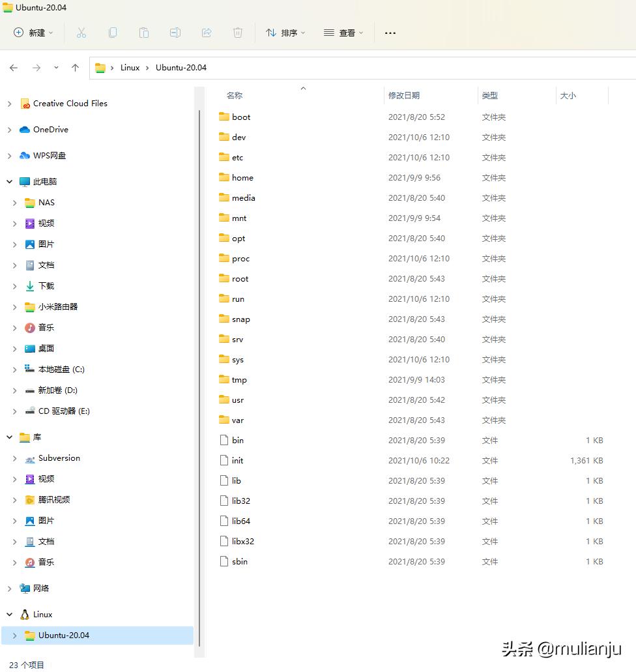Click the Delete trash icon
The height and width of the screenshot is (672, 636).
(x=237, y=33)
